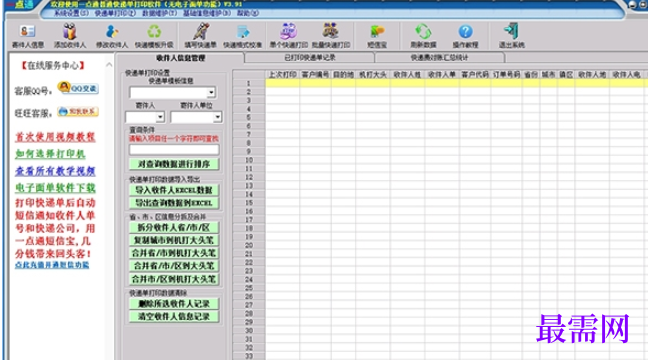Click 导入收件人EXCEL数据 button
This screenshot has width=648, height=360.
(x=174, y=190)
